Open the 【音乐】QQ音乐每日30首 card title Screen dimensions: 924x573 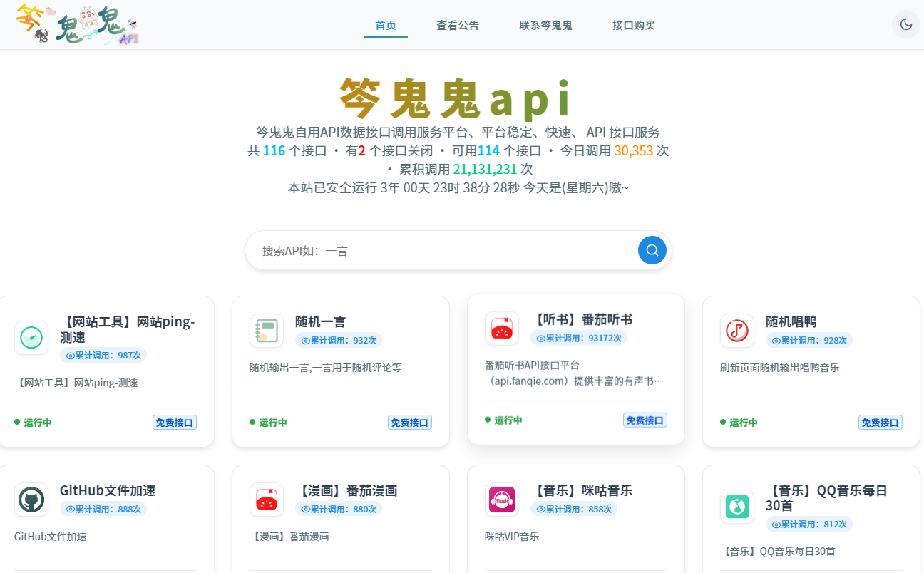(826, 498)
